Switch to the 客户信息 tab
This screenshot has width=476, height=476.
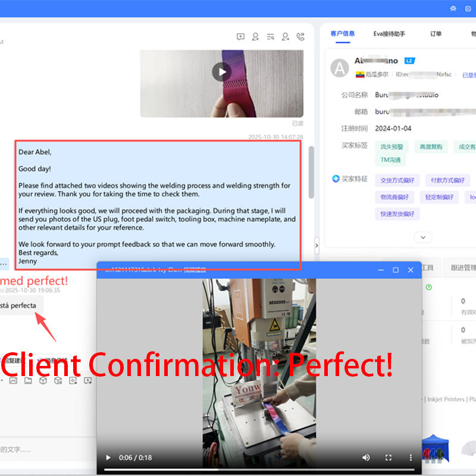tap(343, 34)
